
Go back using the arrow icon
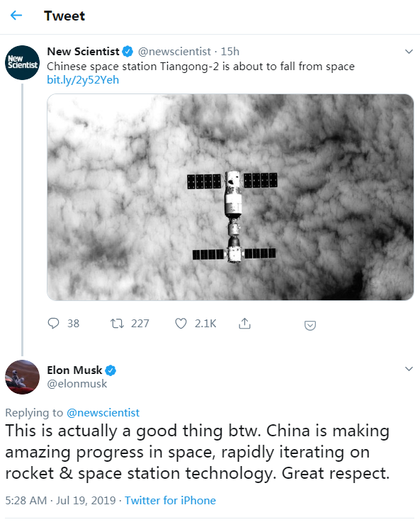click(16, 16)
